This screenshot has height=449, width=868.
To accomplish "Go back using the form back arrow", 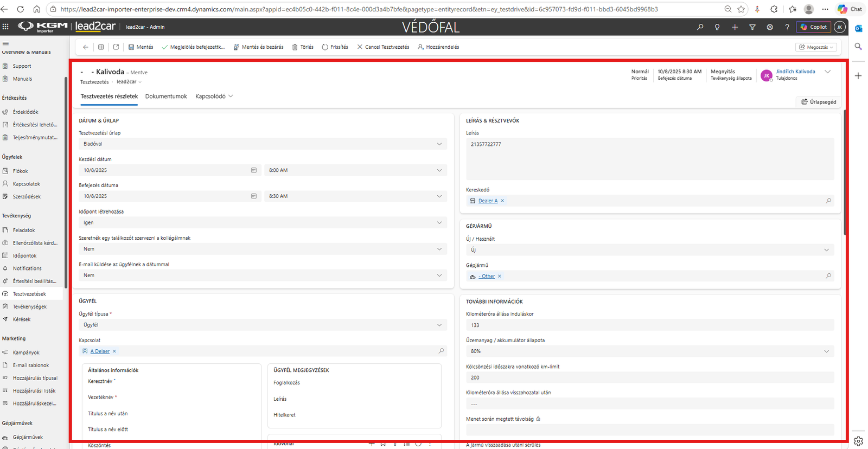I will pyautogui.click(x=86, y=47).
